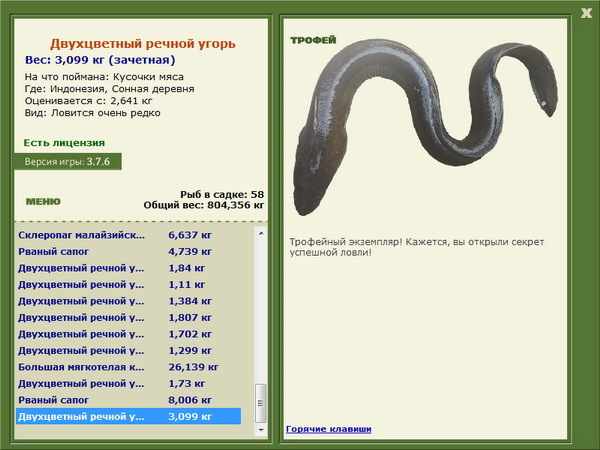Screen dimensions: 600x450
Task: Select Двухцветный речной угорь 1,11 кг row
Action: pyautogui.click(x=129, y=284)
